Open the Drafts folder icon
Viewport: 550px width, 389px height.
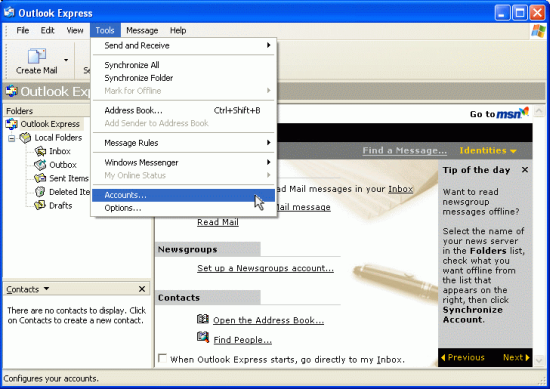coord(40,205)
